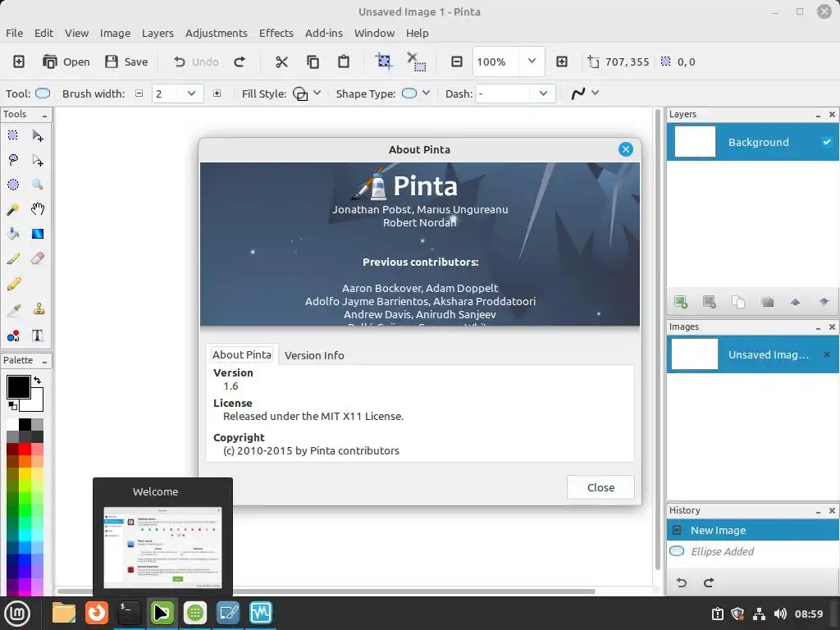Open the Terminal from the taskbar

(129, 613)
